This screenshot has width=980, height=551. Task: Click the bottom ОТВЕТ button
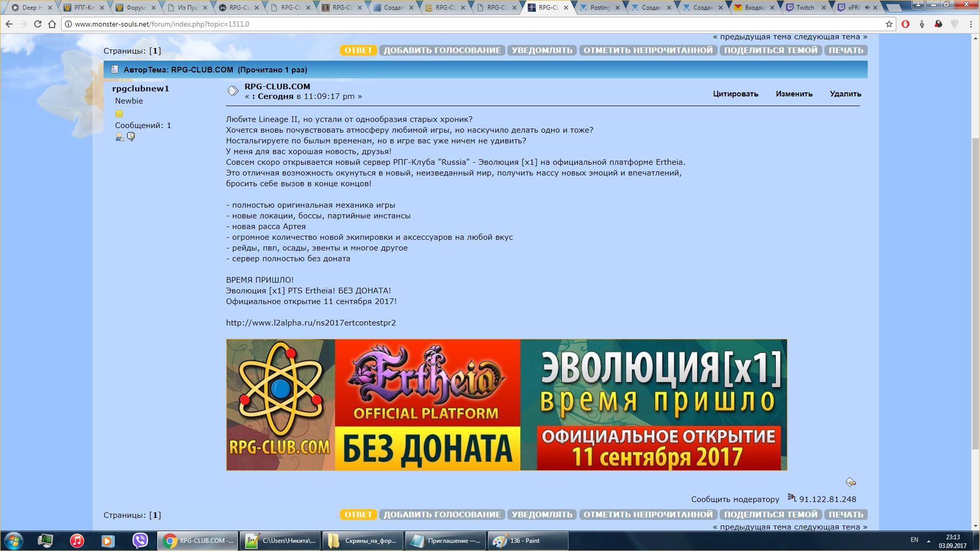click(358, 514)
